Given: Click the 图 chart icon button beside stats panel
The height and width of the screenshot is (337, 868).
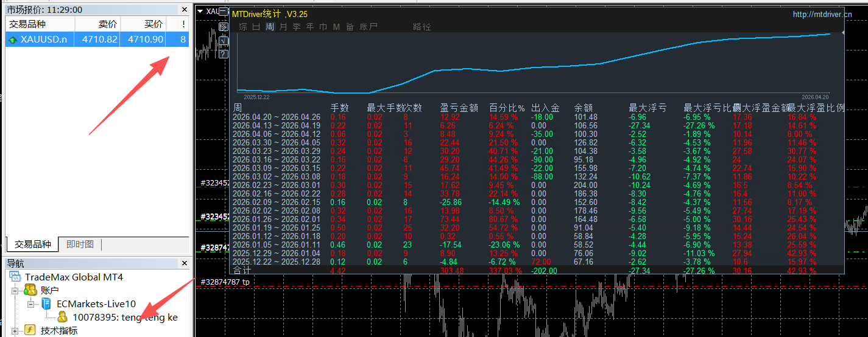Looking at the screenshot, I should tap(224, 27).
